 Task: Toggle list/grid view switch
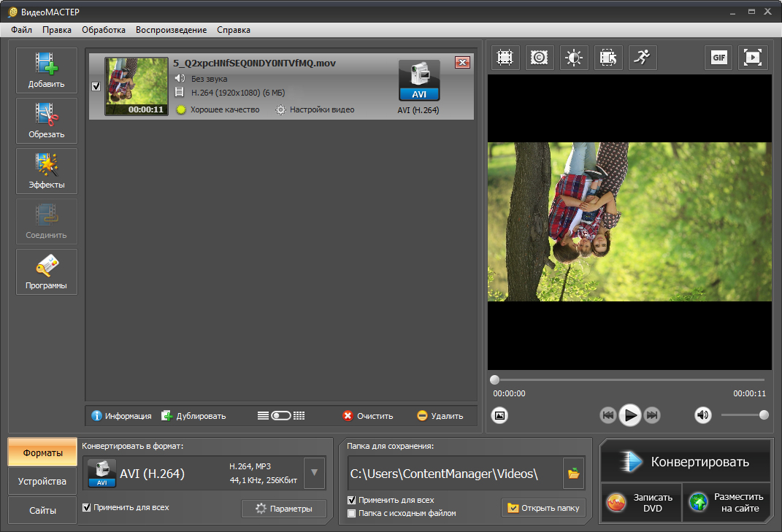coord(281,415)
